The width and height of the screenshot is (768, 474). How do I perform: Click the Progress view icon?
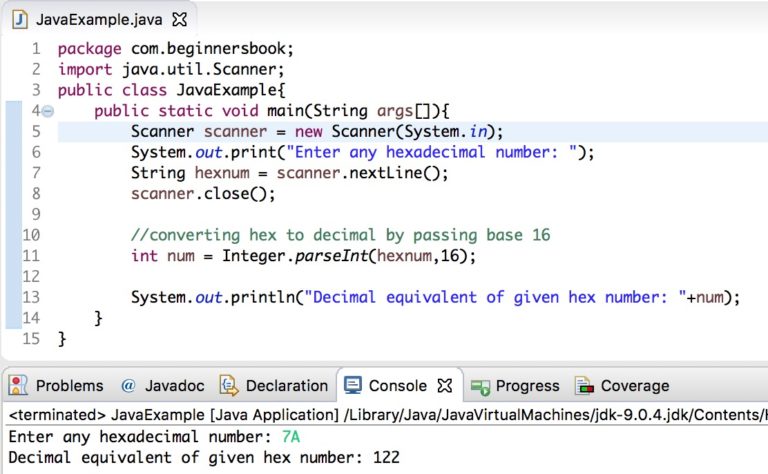[x=480, y=387]
